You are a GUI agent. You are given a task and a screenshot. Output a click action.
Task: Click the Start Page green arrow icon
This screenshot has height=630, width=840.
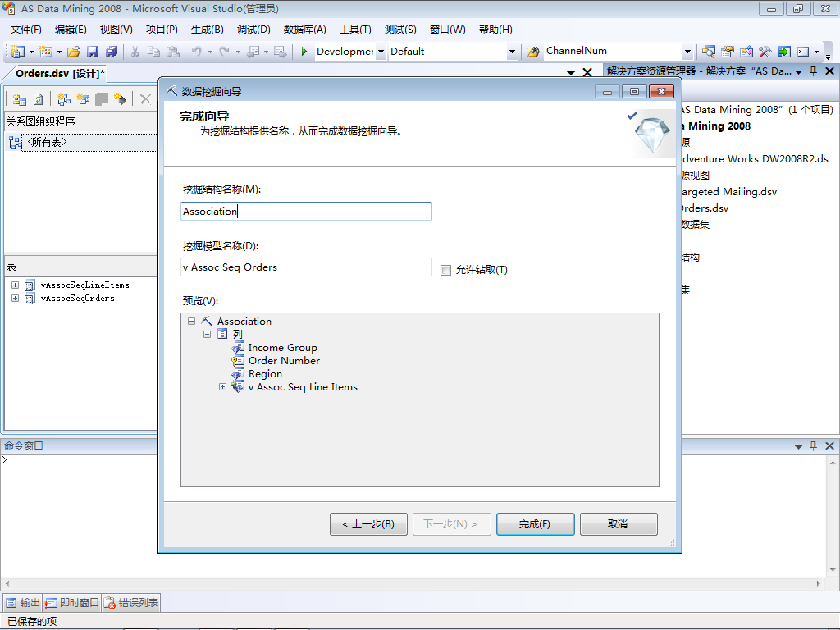click(784, 52)
